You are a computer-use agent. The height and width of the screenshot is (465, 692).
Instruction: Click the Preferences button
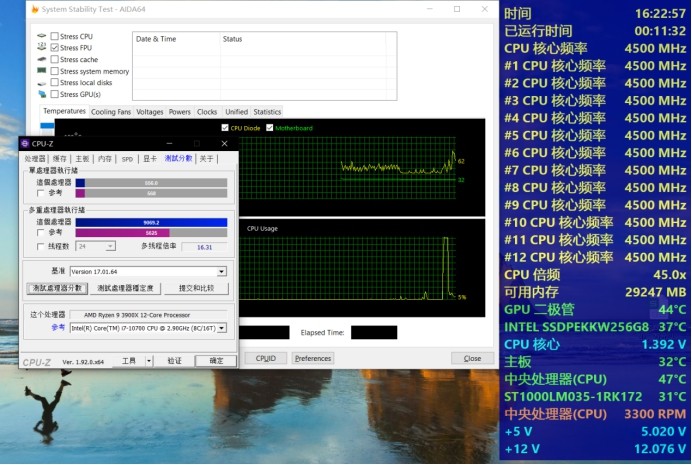(313, 358)
